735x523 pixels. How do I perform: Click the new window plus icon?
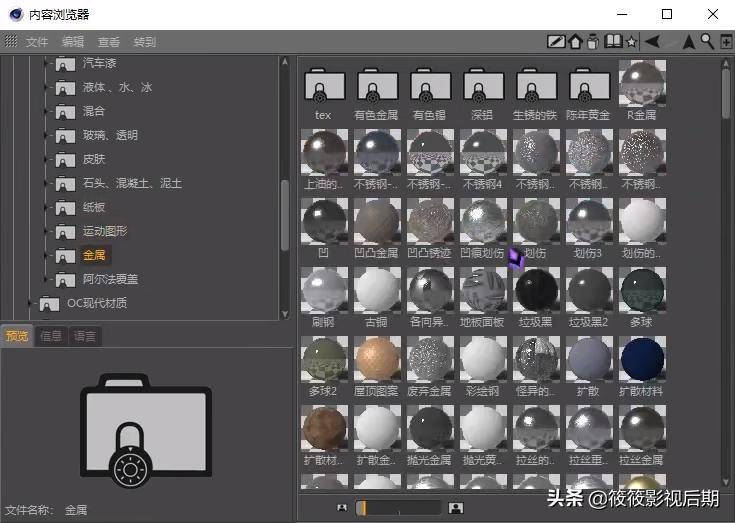click(726, 42)
